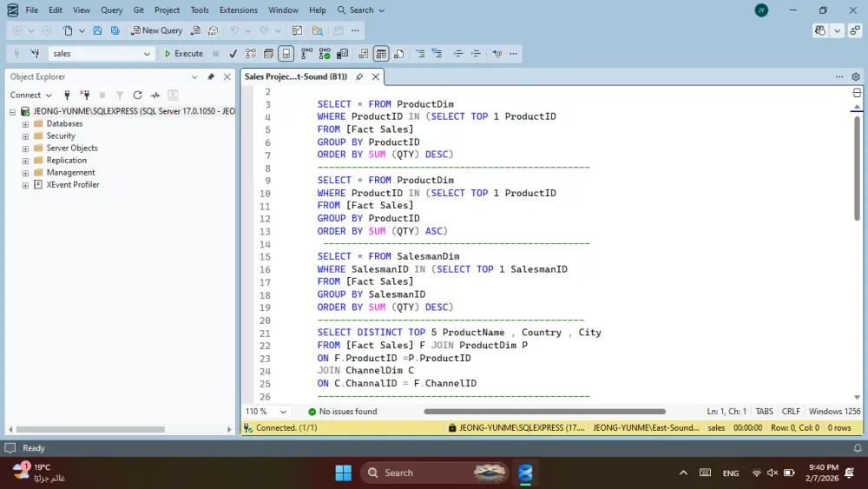Screen dimensions: 868x489
Task: Open the Git menu
Action: pos(138,10)
